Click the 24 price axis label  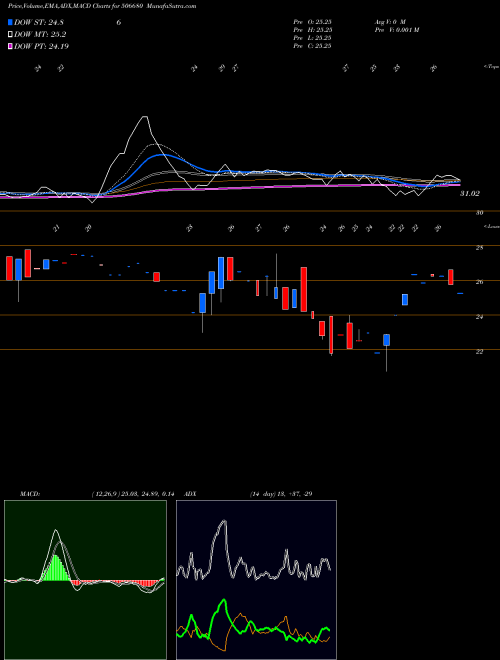tap(479, 317)
